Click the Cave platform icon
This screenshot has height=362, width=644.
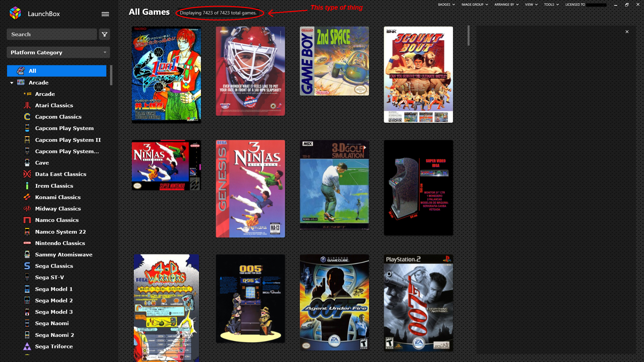pos(27,163)
